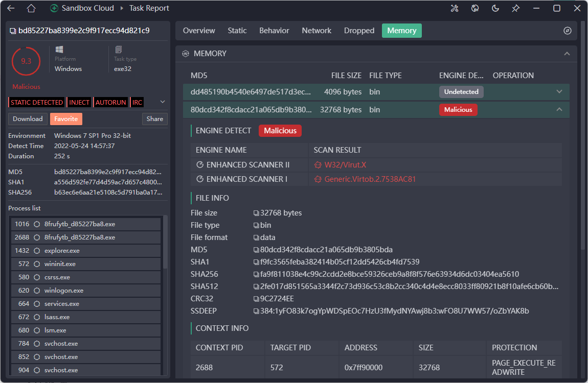Copy the SHA1 value f9fc3565feba...
Viewport: 588px width, 383px height.
click(x=256, y=262)
